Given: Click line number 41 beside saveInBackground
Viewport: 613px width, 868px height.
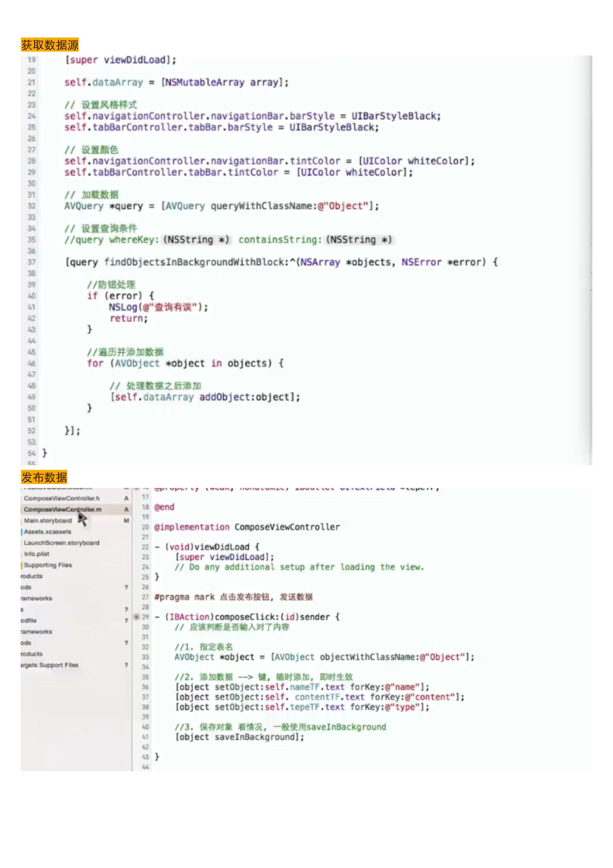Looking at the screenshot, I should (x=145, y=737).
